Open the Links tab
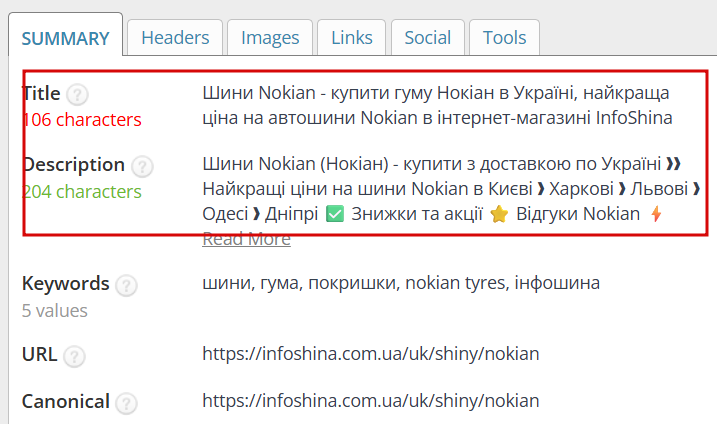 352,38
